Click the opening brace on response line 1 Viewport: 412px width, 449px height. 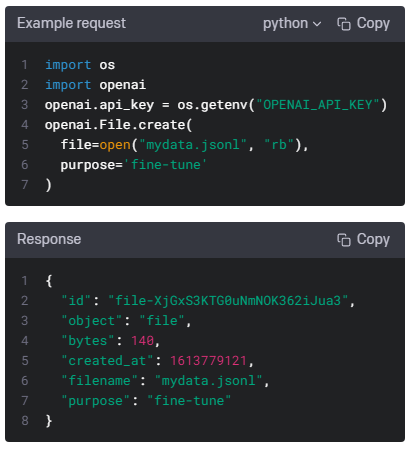coord(49,281)
